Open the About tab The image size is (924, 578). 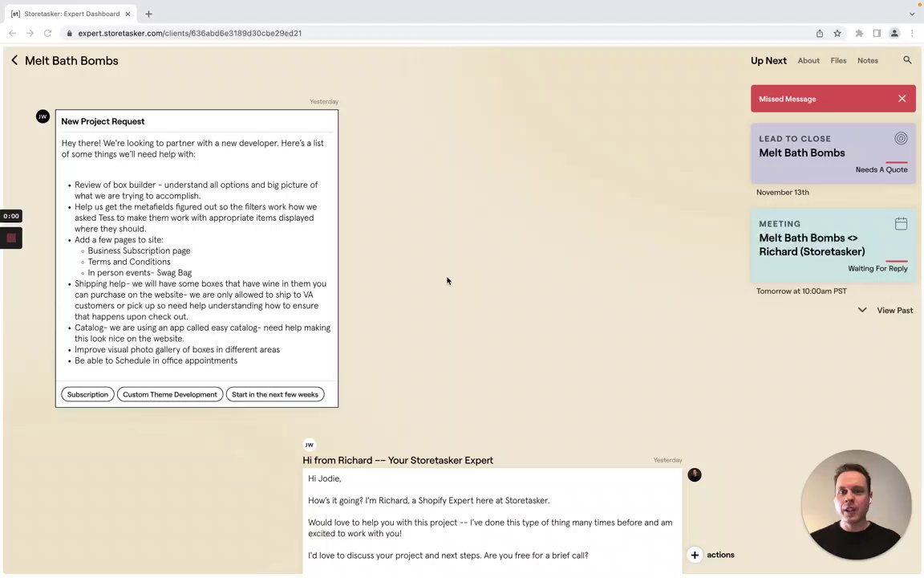[x=808, y=60]
